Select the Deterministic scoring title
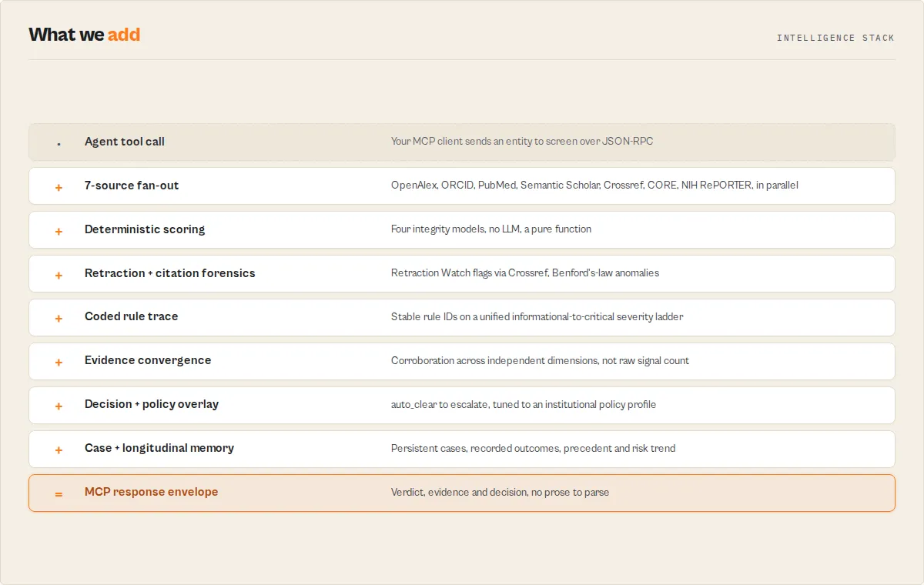 145,229
